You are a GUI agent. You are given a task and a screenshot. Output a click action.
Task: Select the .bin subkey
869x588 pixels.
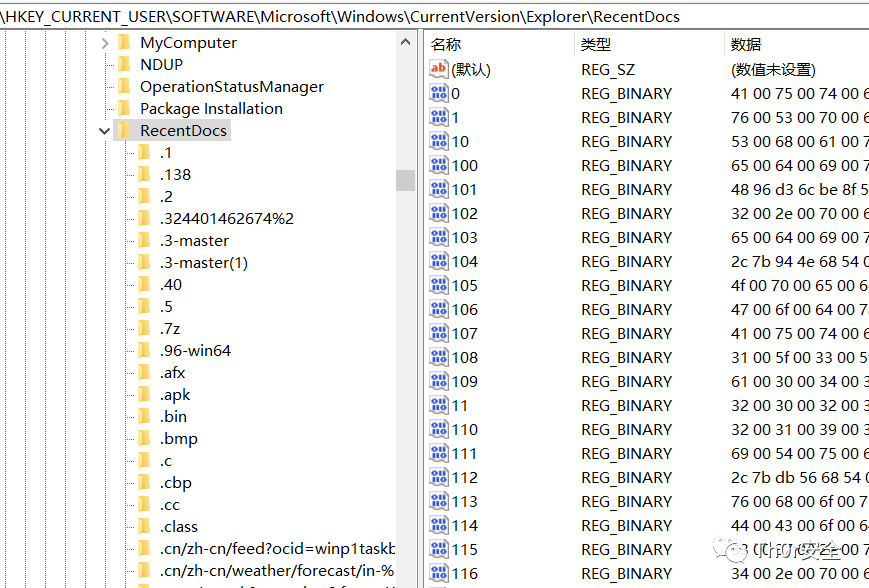[173, 417]
